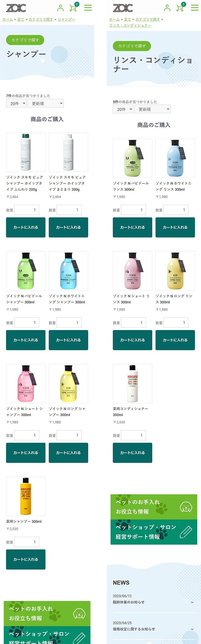Viewport: 201px width, 644px height.
Task: Click the ZOIC logo on the right page
Action: pyautogui.click(x=123, y=8)
